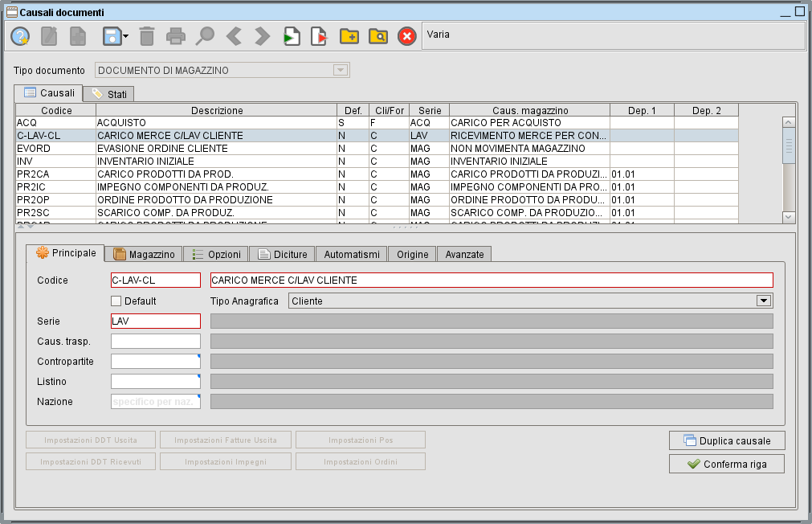812x524 pixels.
Task: Expand the Tipo documento combo box
Action: click(x=341, y=71)
